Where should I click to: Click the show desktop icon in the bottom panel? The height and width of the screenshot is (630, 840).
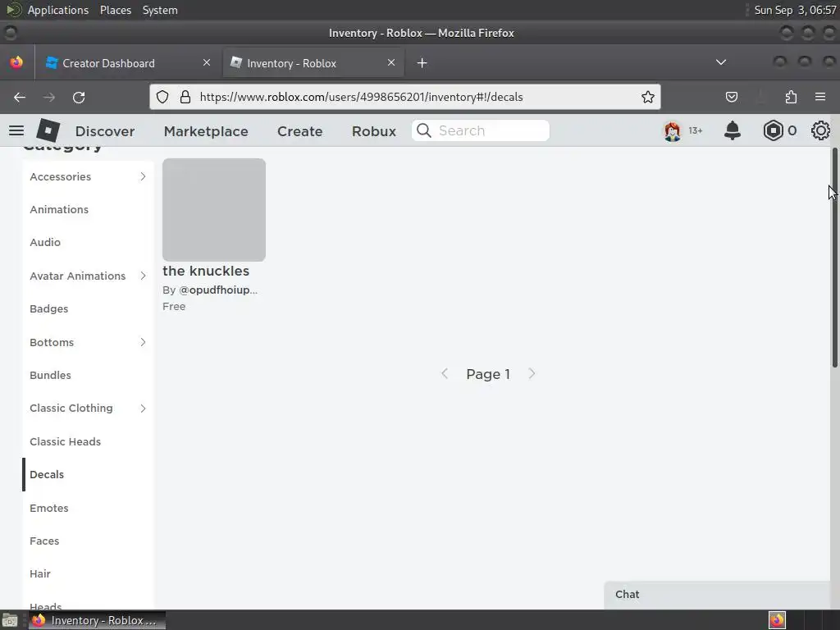(10, 620)
